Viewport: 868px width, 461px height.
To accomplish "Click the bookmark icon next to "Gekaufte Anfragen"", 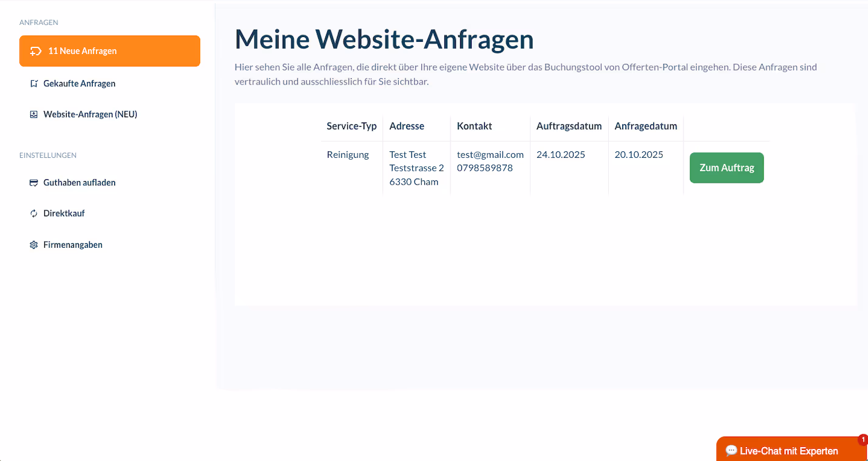I will (33, 83).
